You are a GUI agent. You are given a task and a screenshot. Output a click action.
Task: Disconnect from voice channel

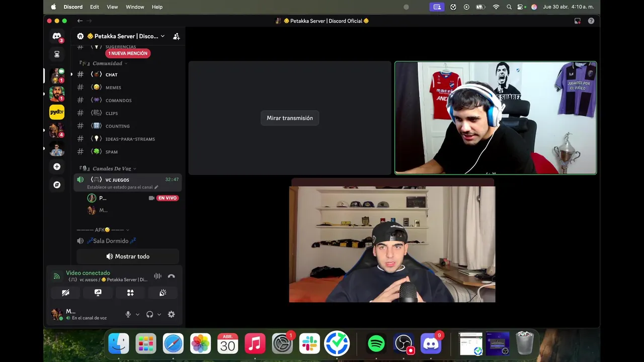coord(171,276)
